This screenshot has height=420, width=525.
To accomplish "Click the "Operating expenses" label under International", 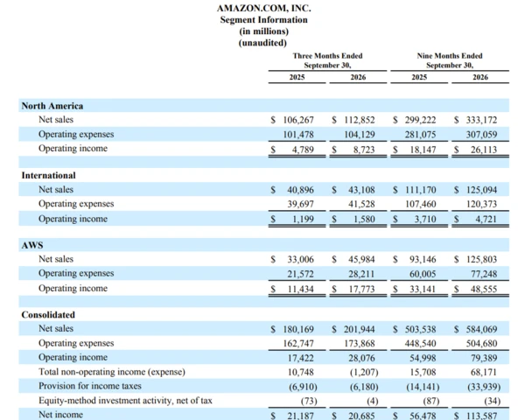I will tap(76, 204).
